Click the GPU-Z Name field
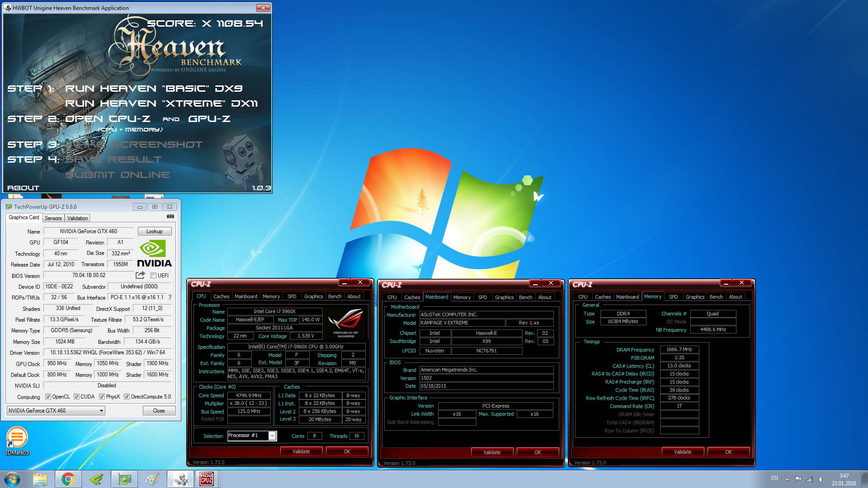The image size is (868, 488). tap(89, 231)
